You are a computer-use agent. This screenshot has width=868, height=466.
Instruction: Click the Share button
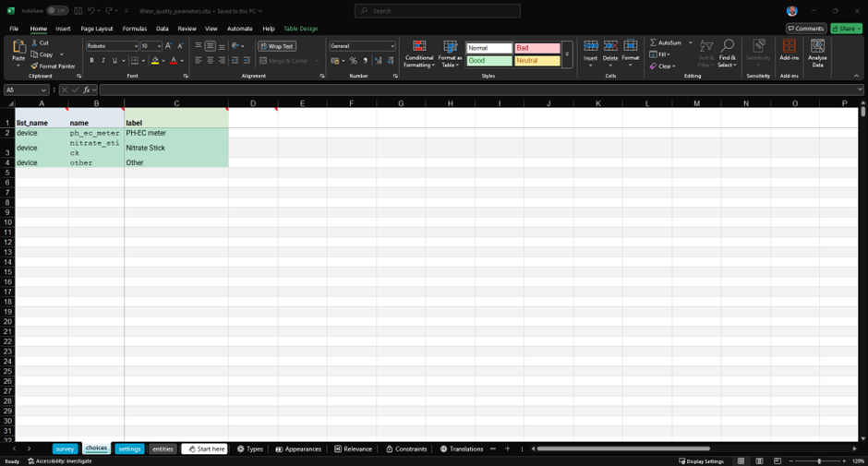[845, 29]
